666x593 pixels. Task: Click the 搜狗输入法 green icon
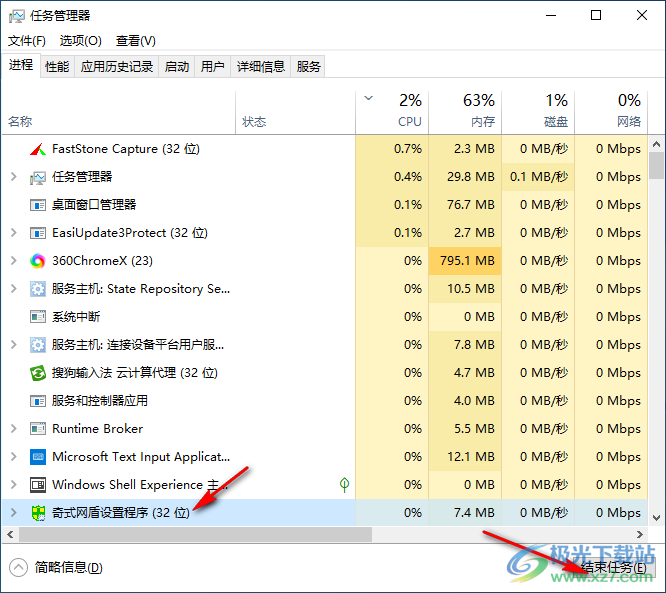[x=38, y=373]
